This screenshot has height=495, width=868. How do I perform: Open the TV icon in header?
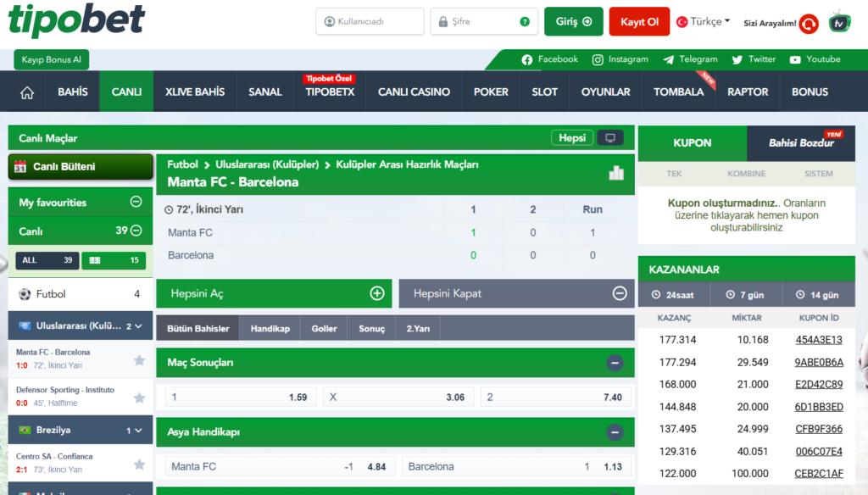click(x=839, y=23)
